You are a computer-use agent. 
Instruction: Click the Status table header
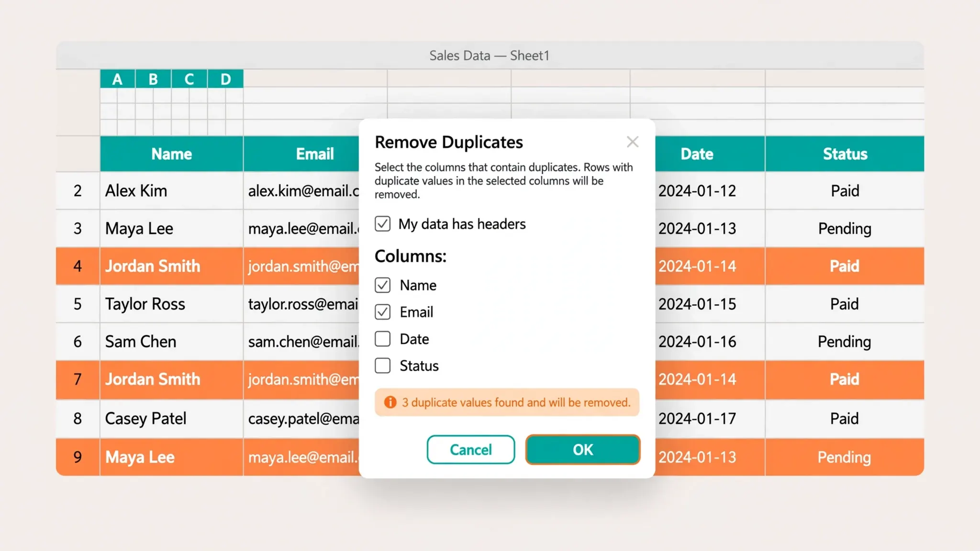point(845,154)
